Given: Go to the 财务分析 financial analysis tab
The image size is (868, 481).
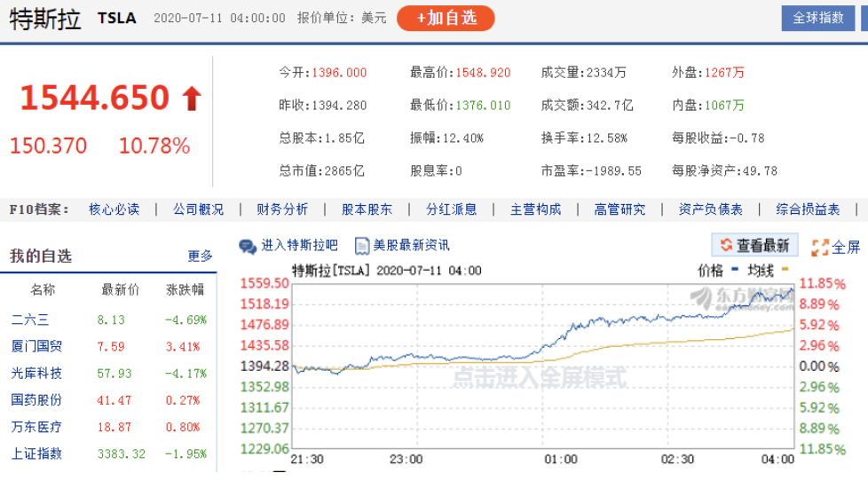Looking at the screenshot, I should tap(282, 209).
